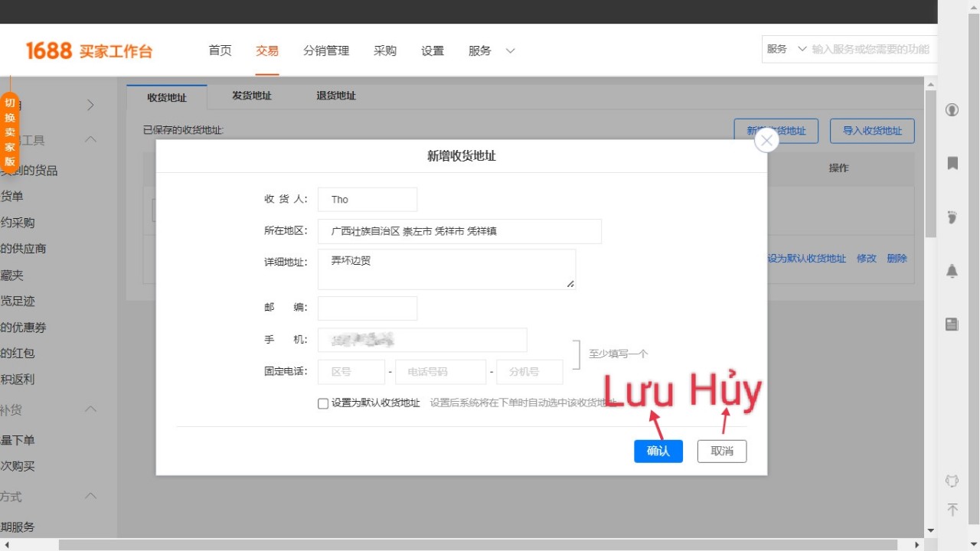Open 藏夹 in left sidebar
Screen dimensions: 980x551
(11, 275)
